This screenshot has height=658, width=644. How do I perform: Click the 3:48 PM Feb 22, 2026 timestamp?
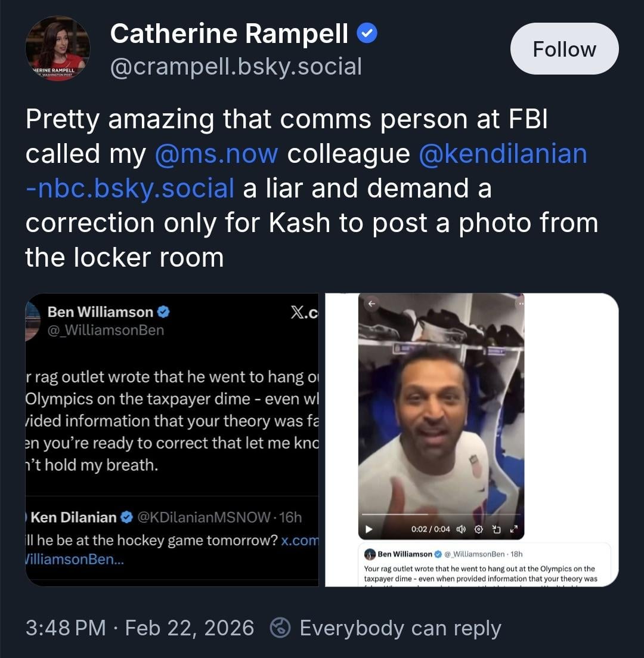click(140, 628)
